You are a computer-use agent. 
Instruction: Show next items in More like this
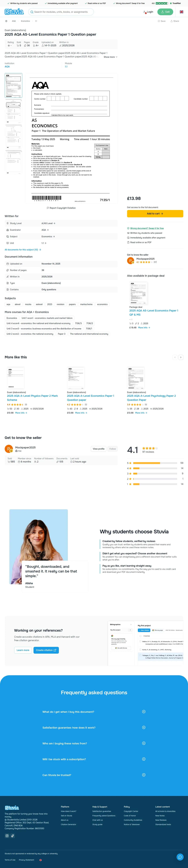pos(181,357)
